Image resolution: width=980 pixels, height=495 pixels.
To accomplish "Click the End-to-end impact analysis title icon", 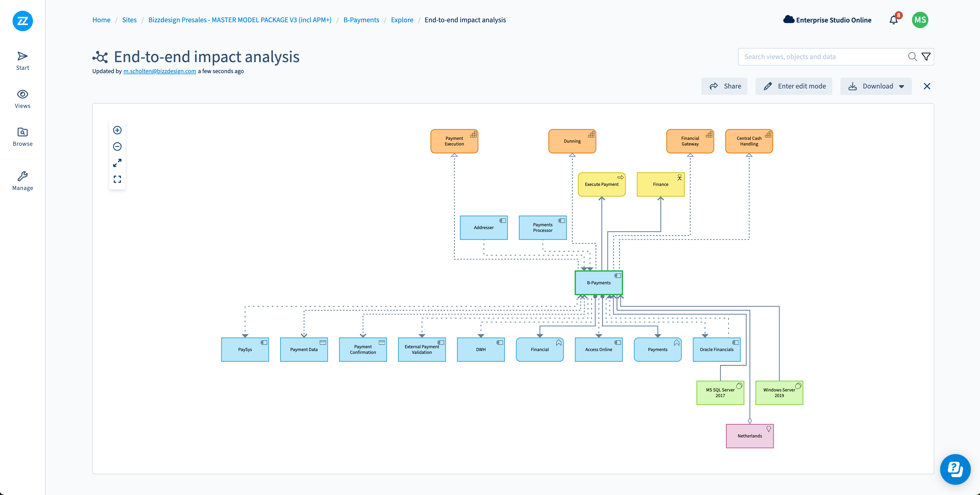I will [x=100, y=57].
